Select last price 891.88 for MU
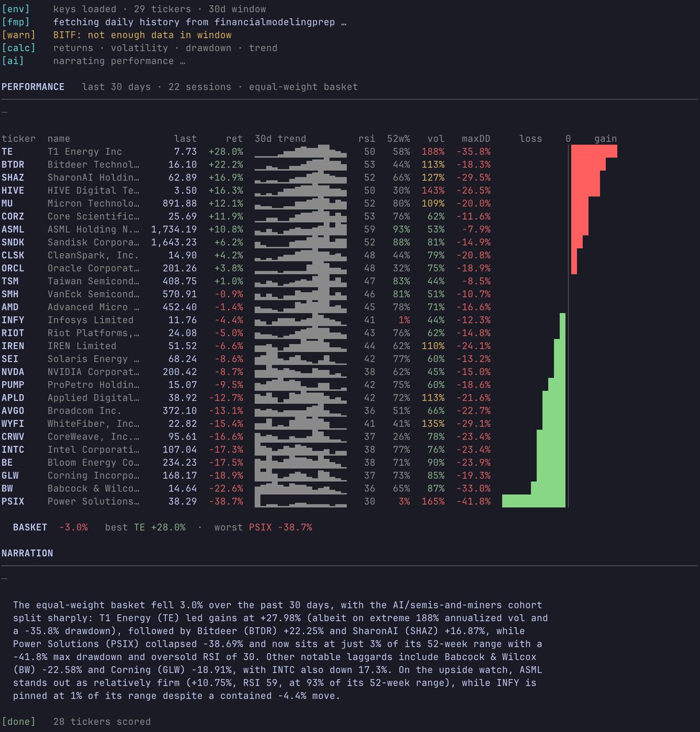The height and width of the screenshot is (732, 700). coord(180,203)
